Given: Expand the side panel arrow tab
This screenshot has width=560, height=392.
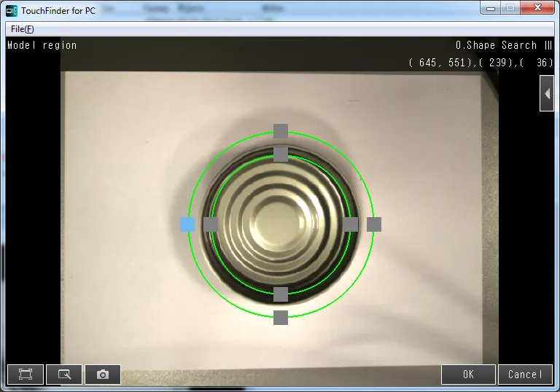Looking at the screenshot, I should 546,94.
